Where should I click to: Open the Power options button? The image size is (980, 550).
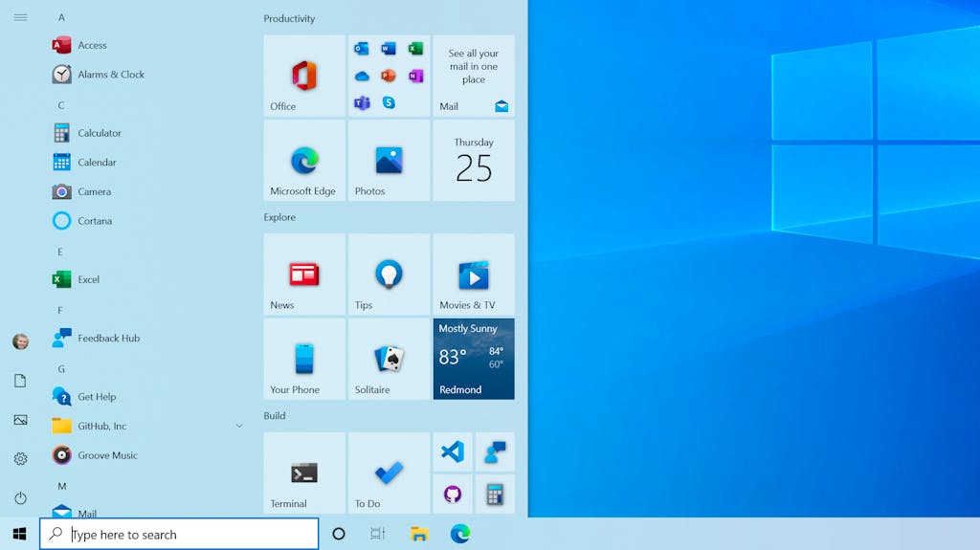click(20, 498)
